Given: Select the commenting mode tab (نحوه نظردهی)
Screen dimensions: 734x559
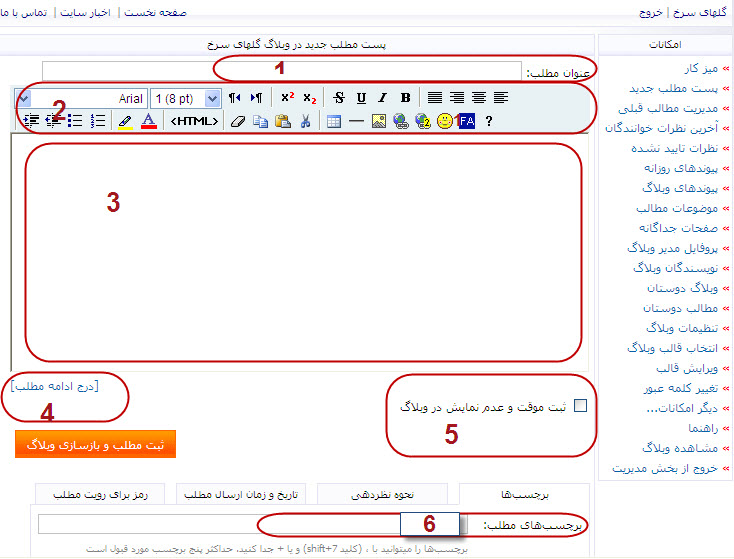Looking at the screenshot, I should pyautogui.click(x=382, y=494).
